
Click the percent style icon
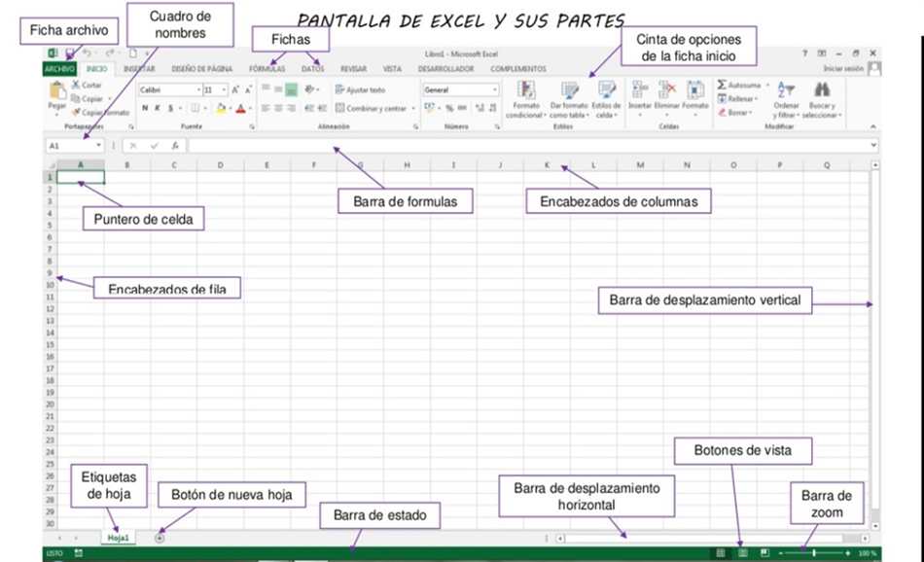pyautogui.click(x=449, y=108)
